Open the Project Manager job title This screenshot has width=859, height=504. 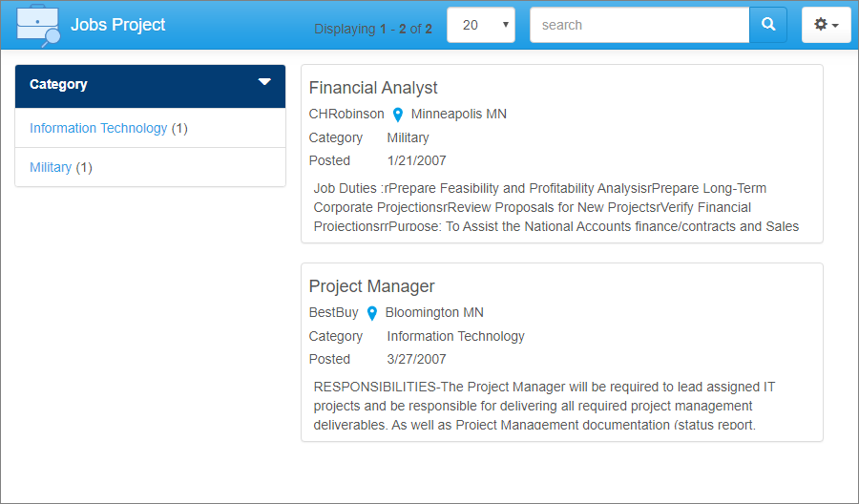[x=371, y=286]
